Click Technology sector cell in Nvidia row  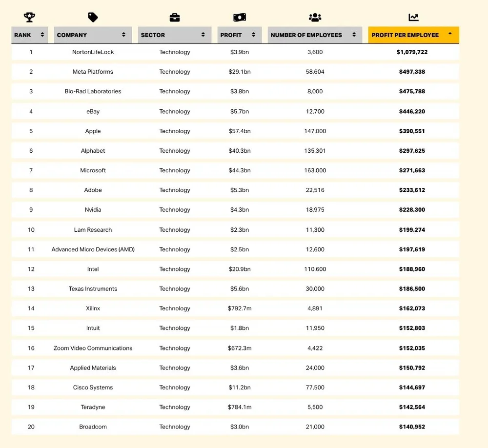[175, 209]
